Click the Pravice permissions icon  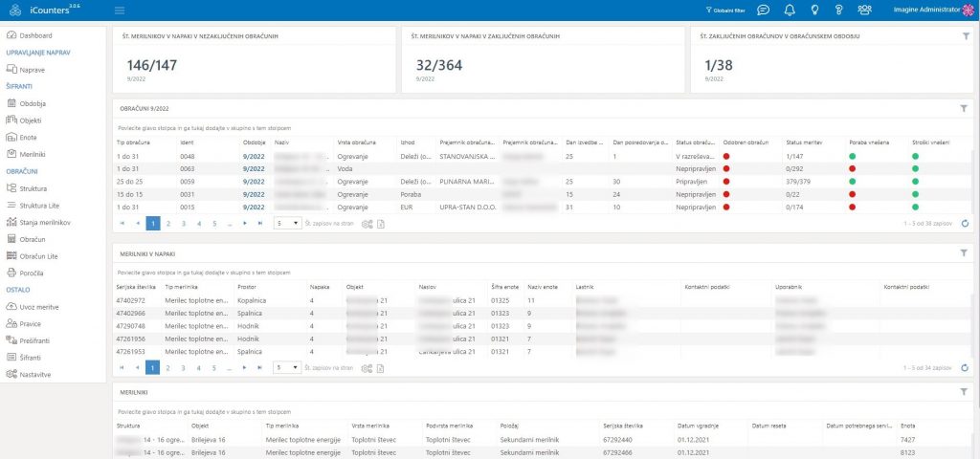(11, 323)
